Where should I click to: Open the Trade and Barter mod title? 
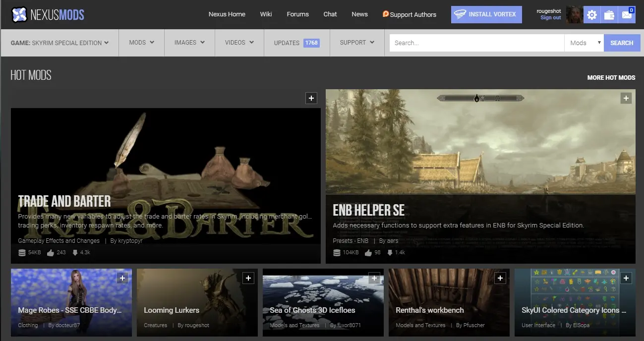pyautogui.click(x=64, y=201)
